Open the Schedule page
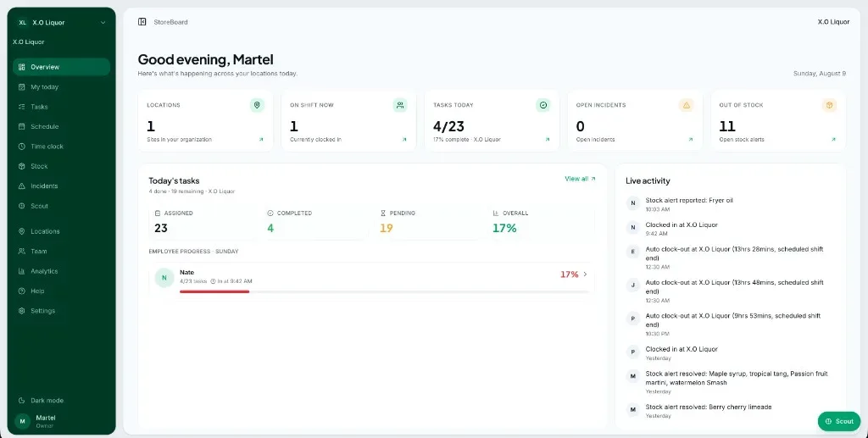This screenshot has width=868, height=438. [61, 126]
